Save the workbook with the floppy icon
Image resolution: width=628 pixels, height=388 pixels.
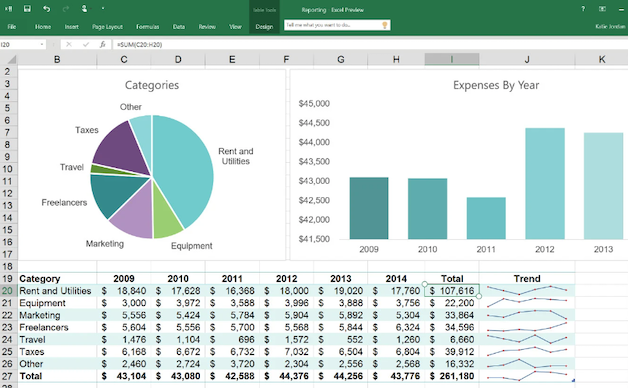(27, 8)
